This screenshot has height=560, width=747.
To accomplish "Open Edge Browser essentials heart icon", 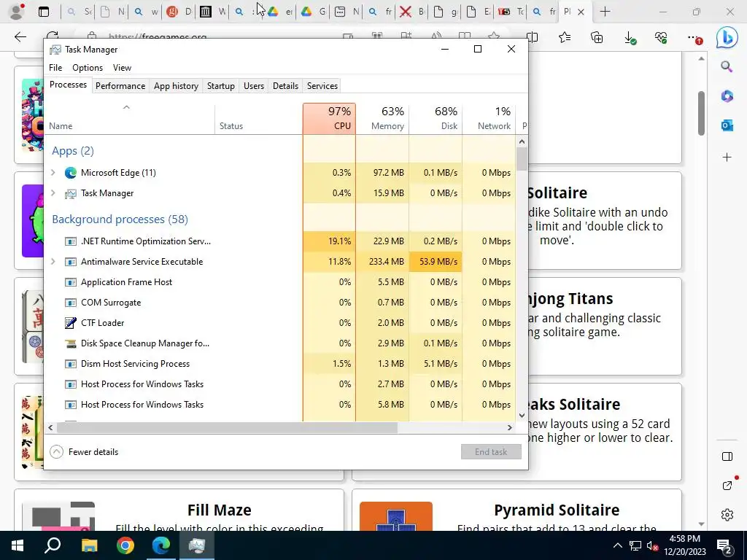I will [x=661, y=37].
